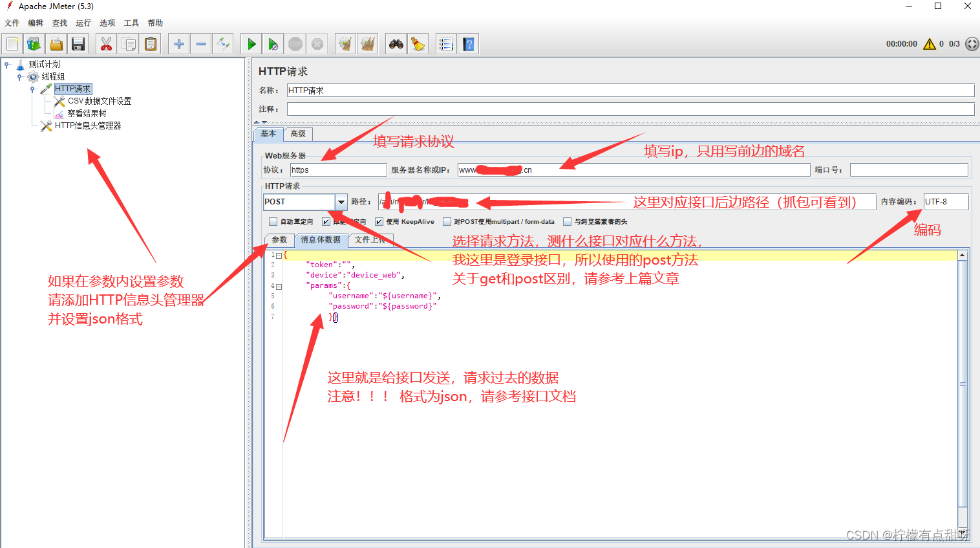Open the Templates icon in toolbar
This screenshot has width=980, height=548.
(x=34, y=44)
